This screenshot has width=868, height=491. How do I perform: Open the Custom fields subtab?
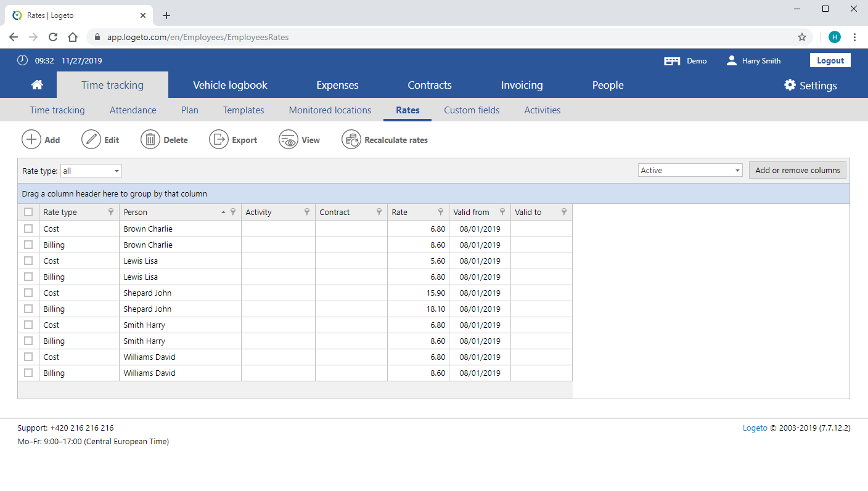coord(472,110)
